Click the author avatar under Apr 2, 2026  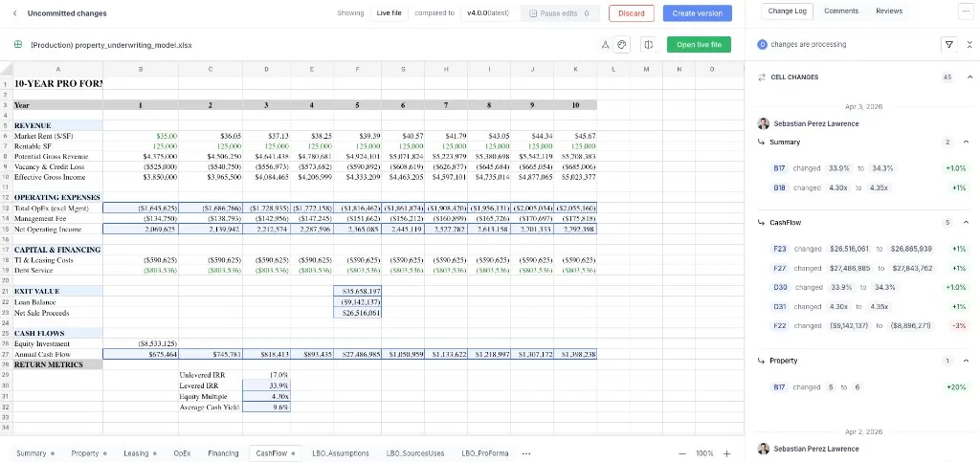(763, 449)
